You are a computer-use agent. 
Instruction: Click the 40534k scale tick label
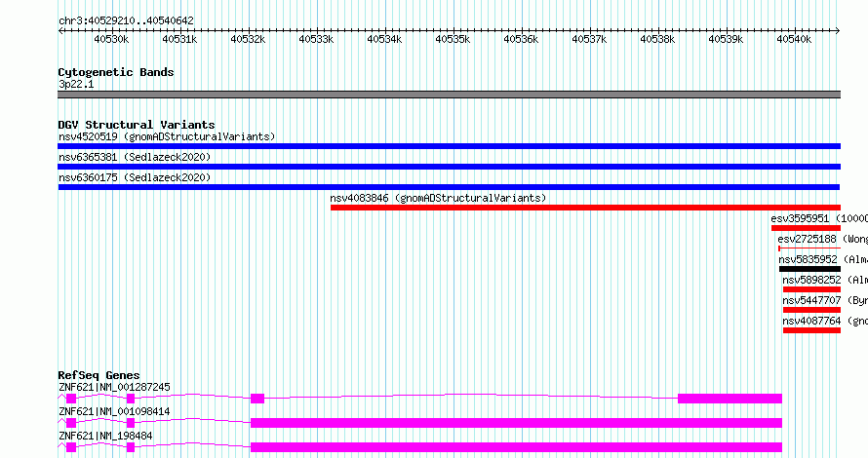coord(384,39)
